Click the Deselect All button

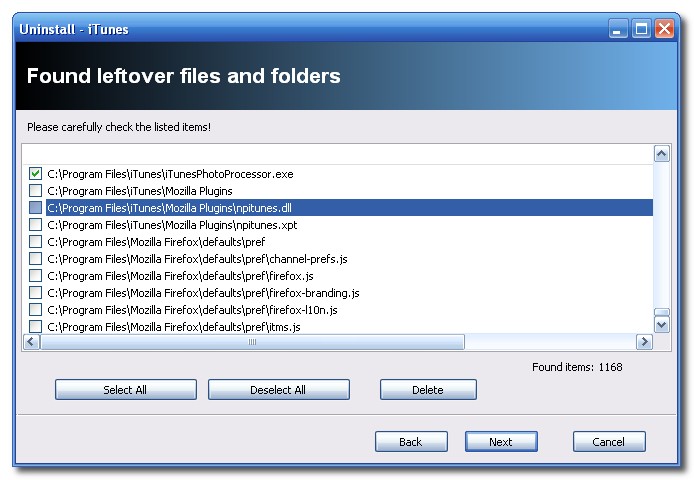tap(279, 390)
